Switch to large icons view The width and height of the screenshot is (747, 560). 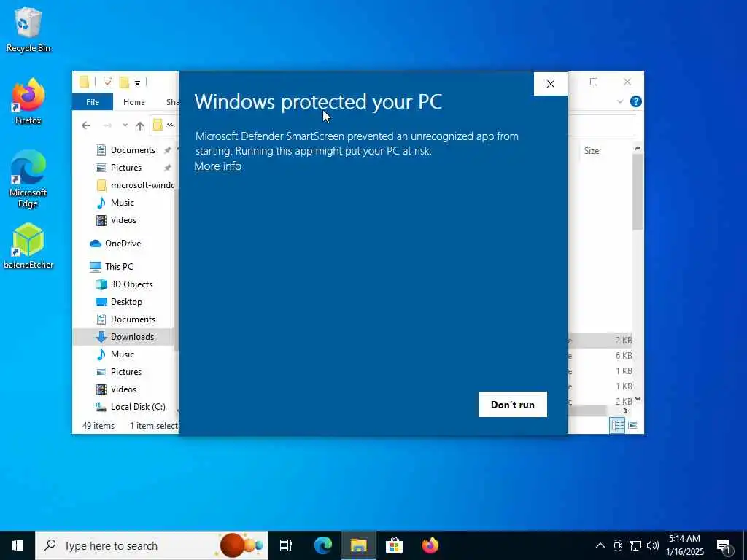point(633,425)
